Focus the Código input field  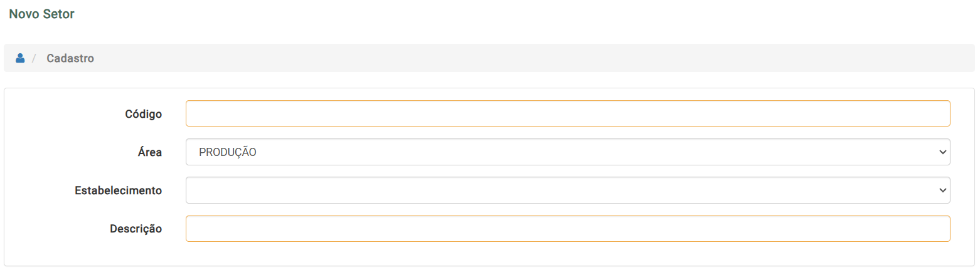point(568,113)
